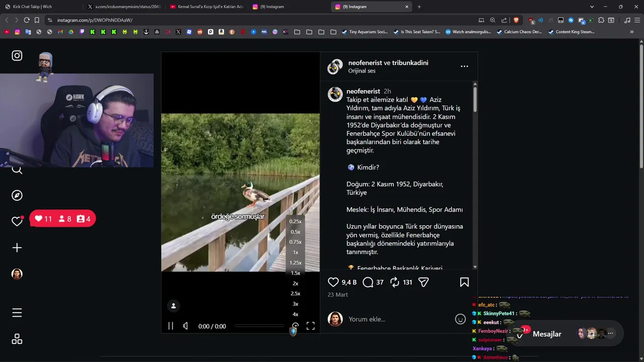The height and width of the screenshot is (362, 644).
Task: Expand the hidden bookmarks overflow chevron
Action: [632, 32]
